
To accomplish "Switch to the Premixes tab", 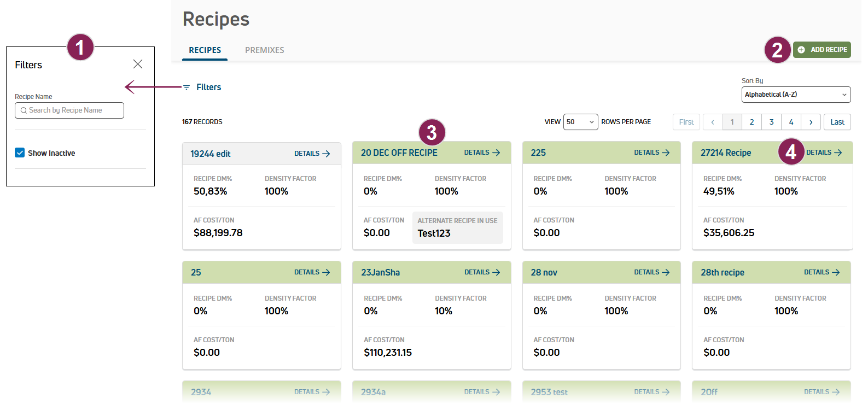I will [264, 50].
